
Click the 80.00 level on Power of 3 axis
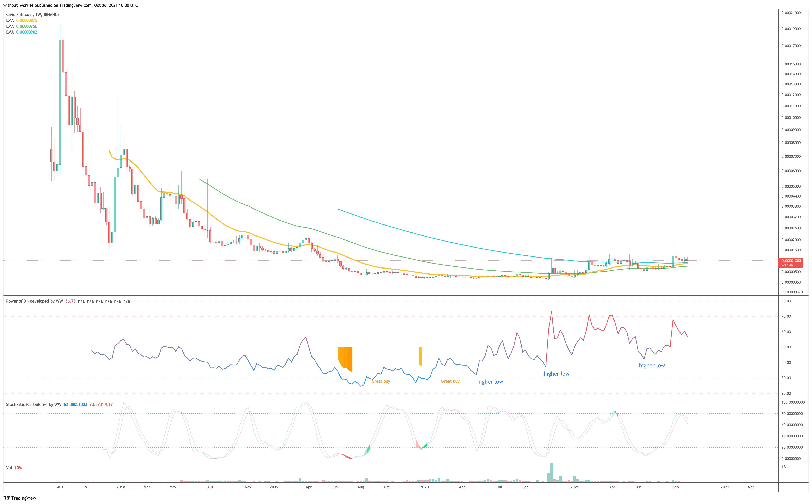[x=786, y=301]
